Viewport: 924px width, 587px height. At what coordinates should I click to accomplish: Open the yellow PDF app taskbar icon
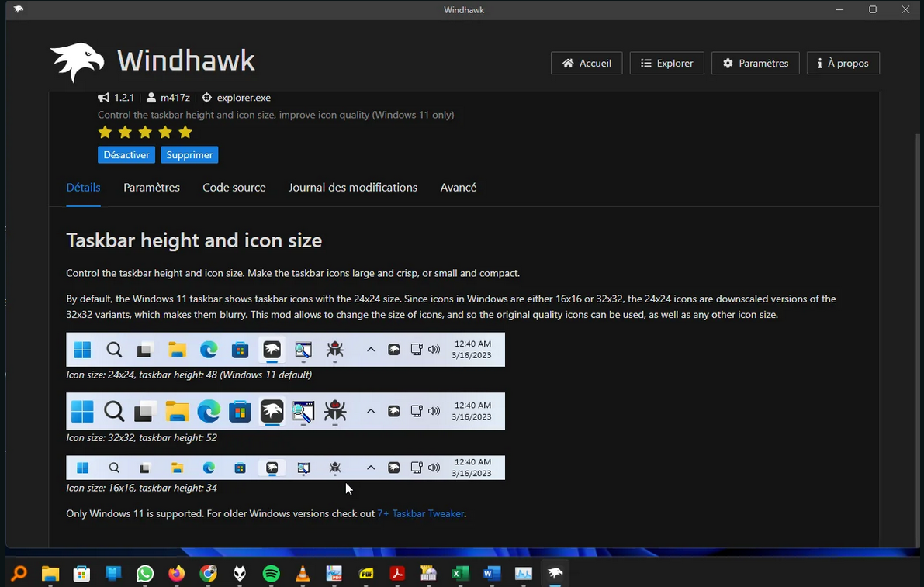pyautogui.click(x=366, y=573)
